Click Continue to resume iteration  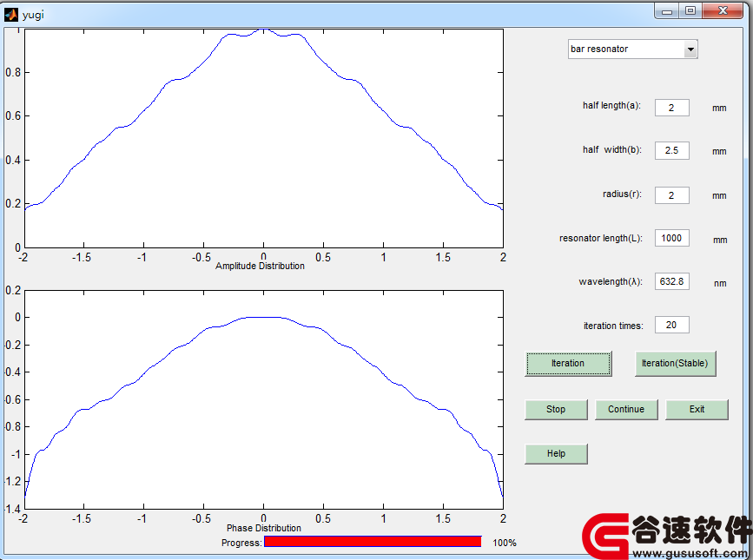(626, 410)
